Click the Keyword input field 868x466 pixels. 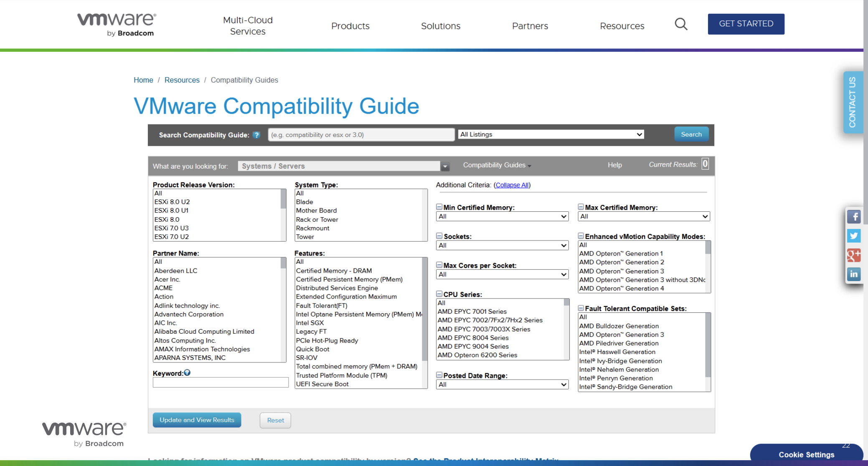pyautogui.click(x=221, y=382)
